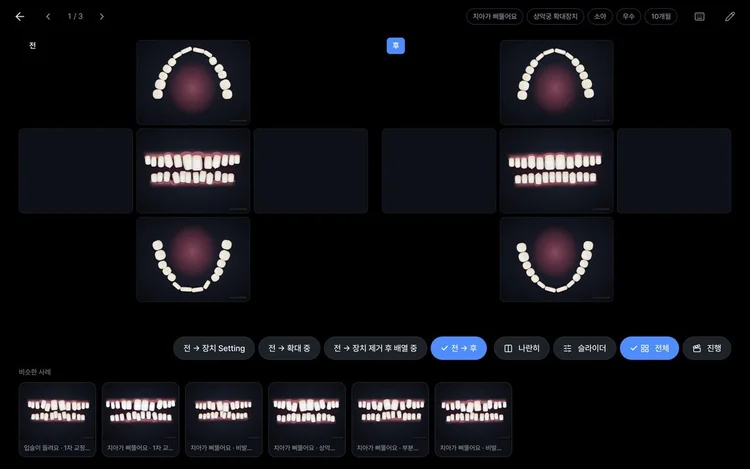
Task: Click the 전 label above before images
Action: (33, 45)
